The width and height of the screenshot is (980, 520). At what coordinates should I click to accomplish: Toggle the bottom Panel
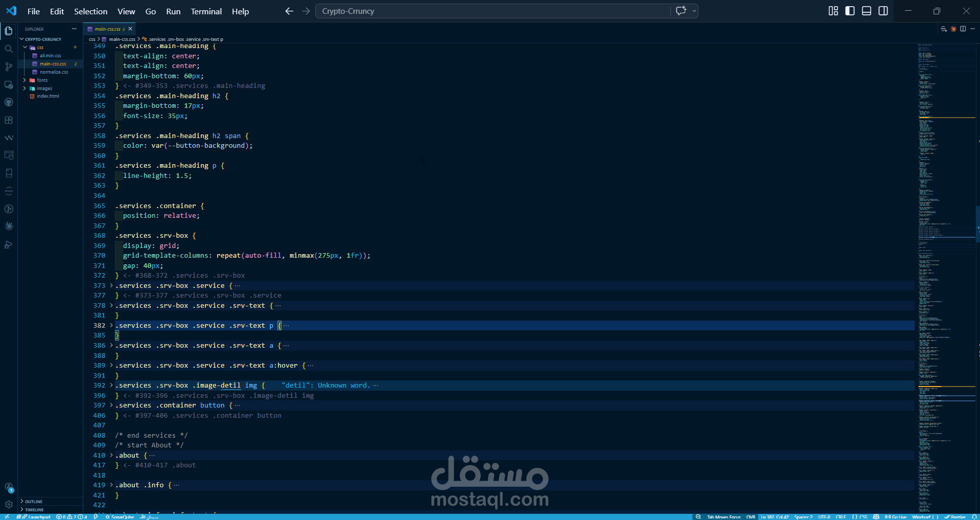tap(867, 11)
